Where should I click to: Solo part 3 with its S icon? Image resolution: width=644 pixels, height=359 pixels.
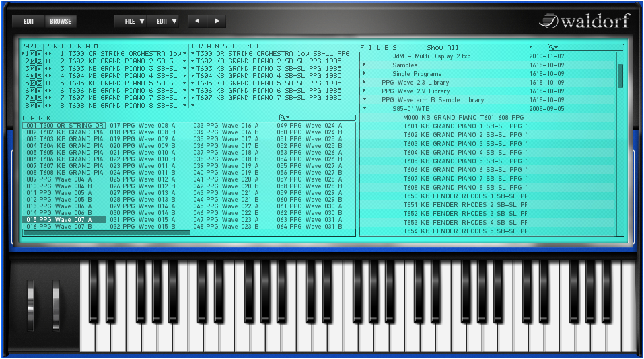pyautogui.click(x=39, y=69)
